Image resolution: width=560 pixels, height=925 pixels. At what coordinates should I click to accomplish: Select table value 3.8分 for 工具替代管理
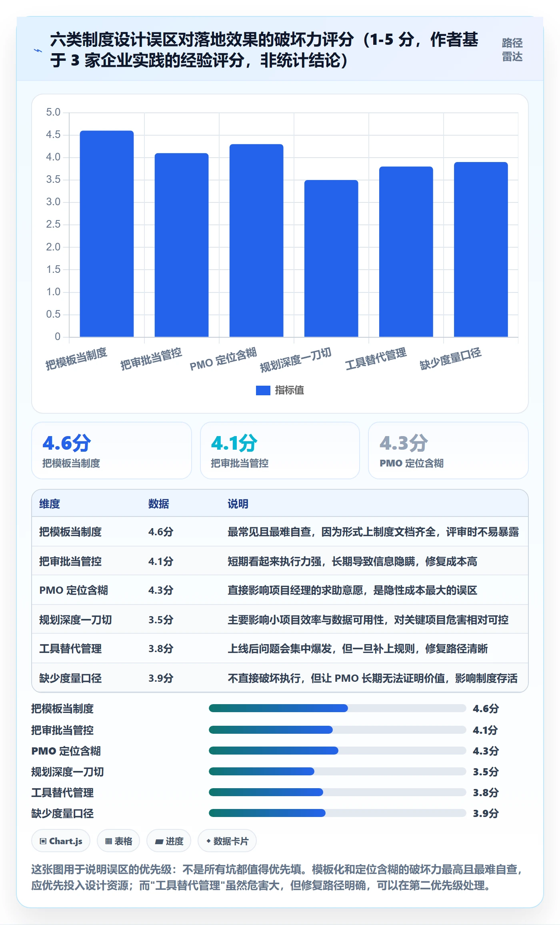(x=161, y=649)
